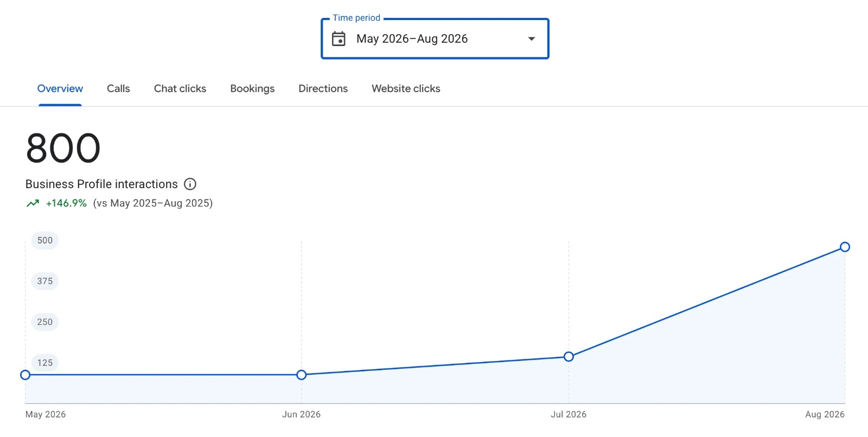Click the 'Jun 2026' x-axis label
The height and width of the screenshot is (437, 868).
[x=301, y=414]
